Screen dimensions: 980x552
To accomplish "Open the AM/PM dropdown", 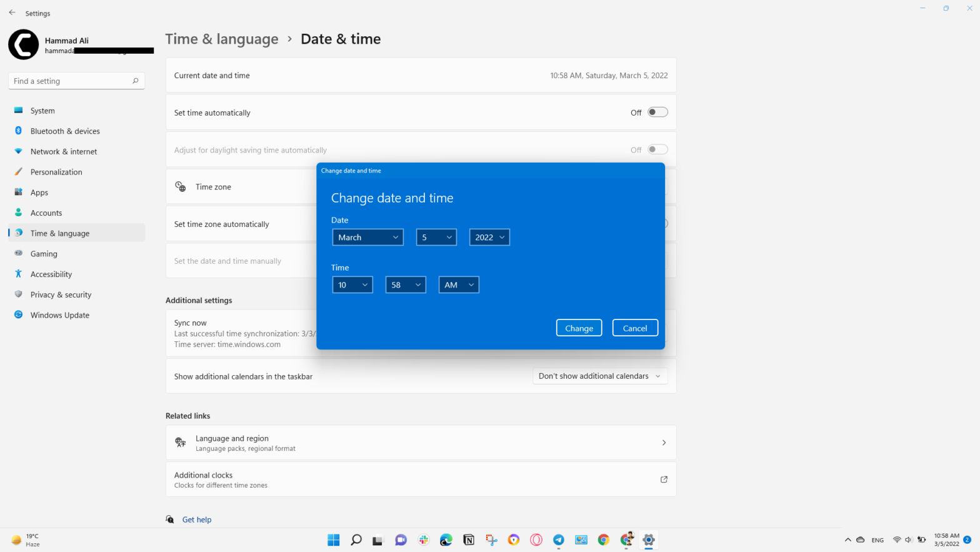I will [459, 285].
